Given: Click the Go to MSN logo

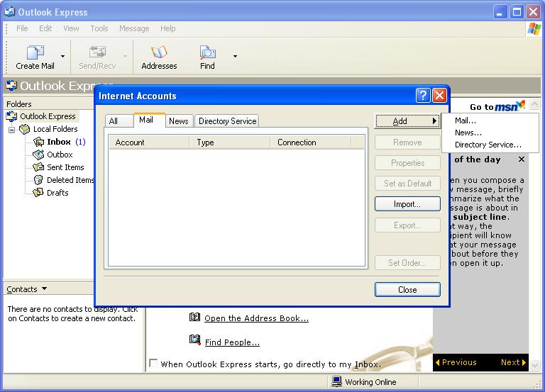Looking at the screenshot, I should coord(510,105).
